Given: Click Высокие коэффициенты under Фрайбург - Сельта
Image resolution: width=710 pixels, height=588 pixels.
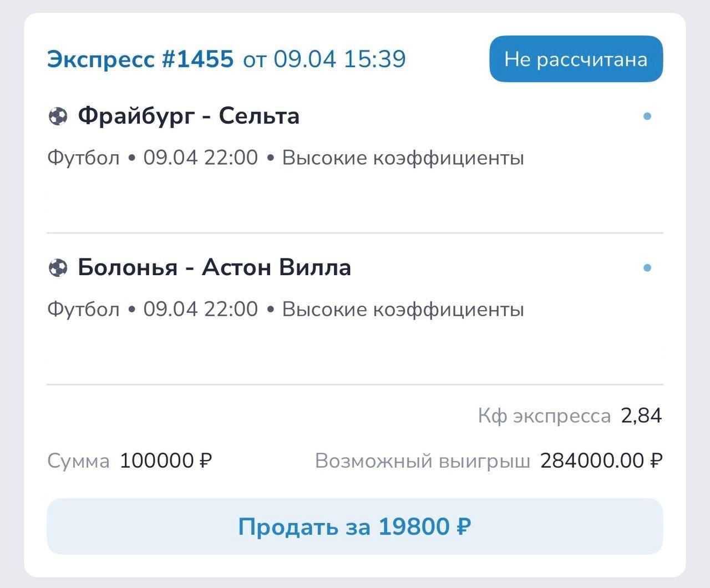Looking at the screenshot, I should 403,158.
